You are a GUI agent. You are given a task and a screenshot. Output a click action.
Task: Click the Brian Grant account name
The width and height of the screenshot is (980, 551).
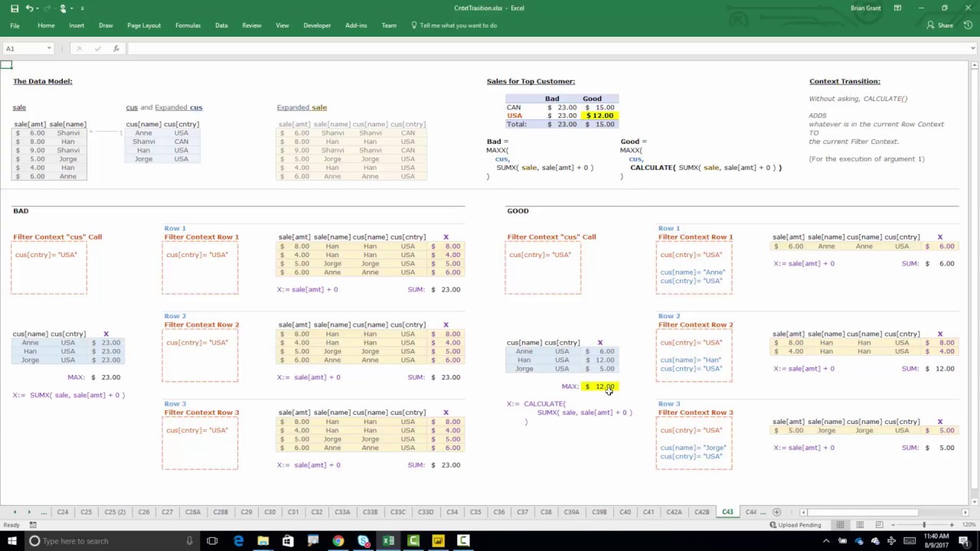(866, 8)
